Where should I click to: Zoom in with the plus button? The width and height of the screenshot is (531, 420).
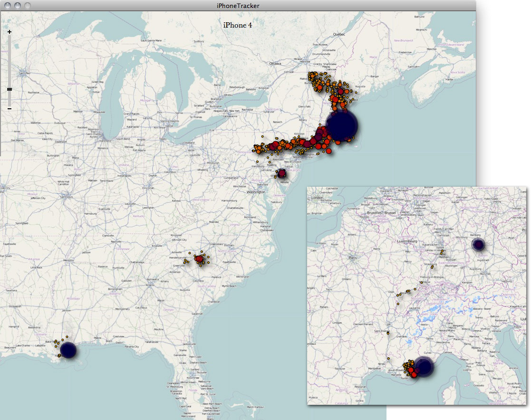(x=10, y=32)
